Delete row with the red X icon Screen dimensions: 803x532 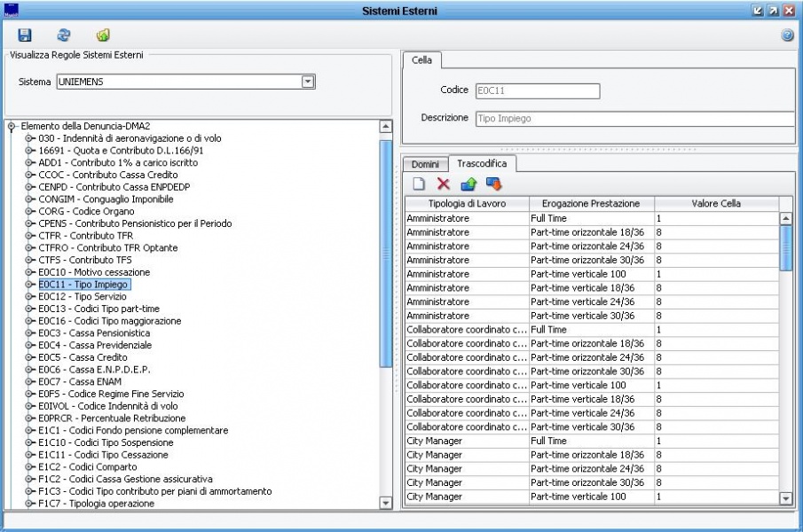444,184
